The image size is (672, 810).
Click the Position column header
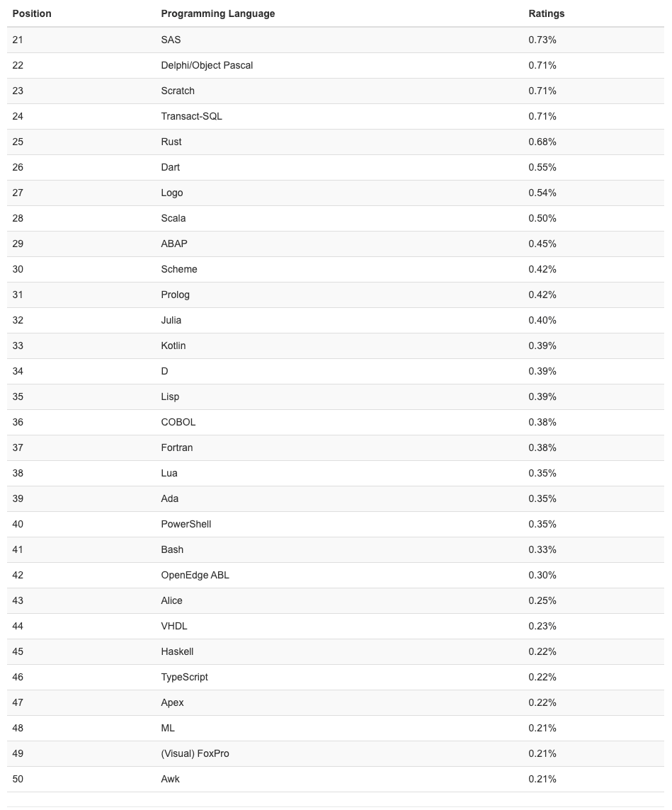(32, 13)
